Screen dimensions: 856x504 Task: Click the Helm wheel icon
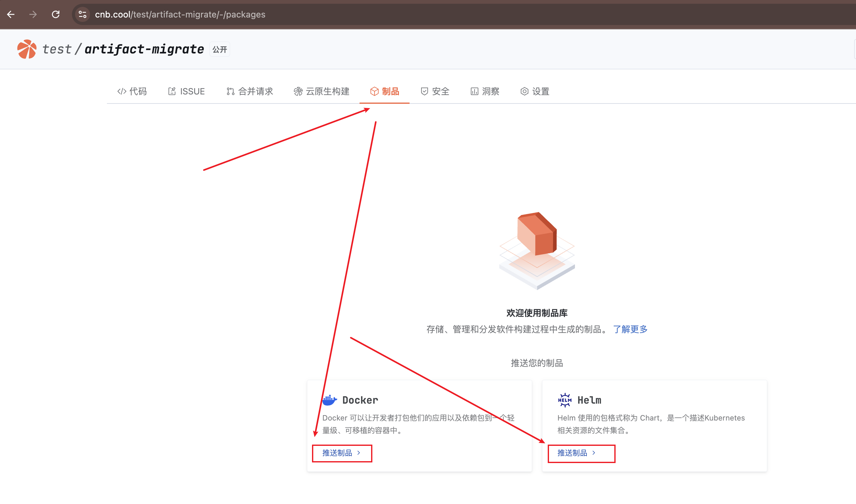pos(565,400)
